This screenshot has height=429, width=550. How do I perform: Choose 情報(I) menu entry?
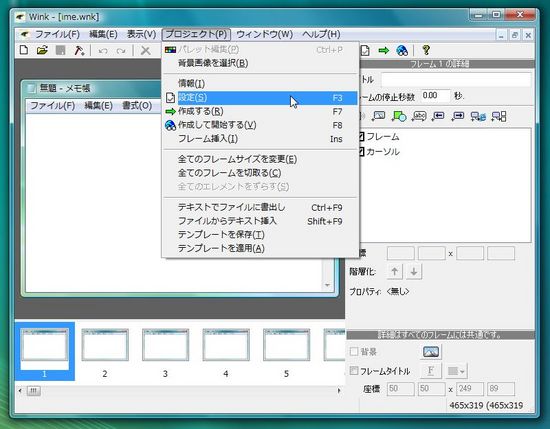(x=260, y=83)
